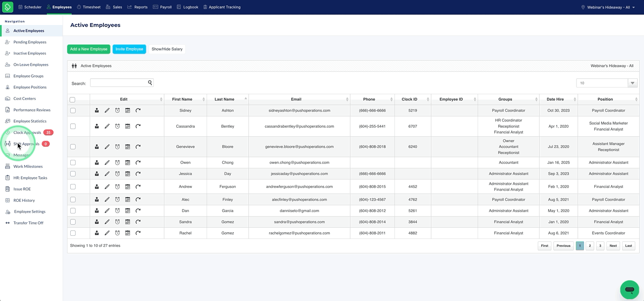This screenshot has width=644, height=301.
Task: Check the box for Sidney Ashton's row
Action: 73,110
